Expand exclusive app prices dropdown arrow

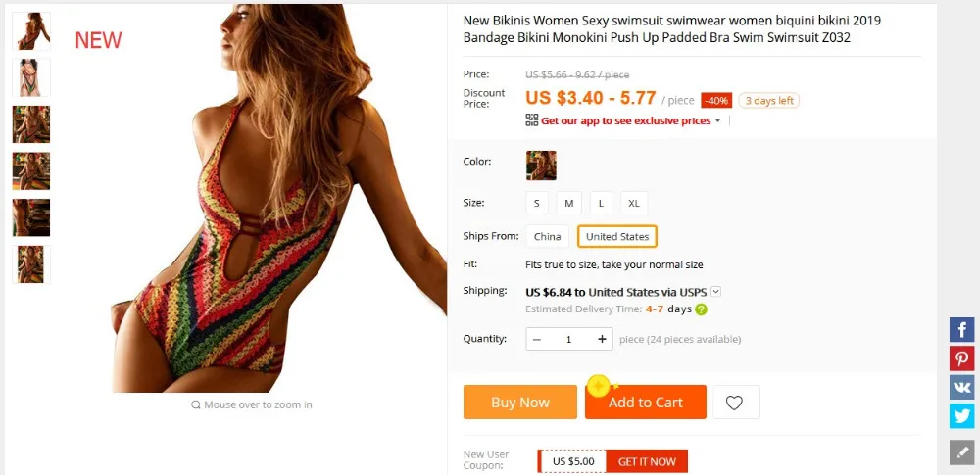coord(717,120)
